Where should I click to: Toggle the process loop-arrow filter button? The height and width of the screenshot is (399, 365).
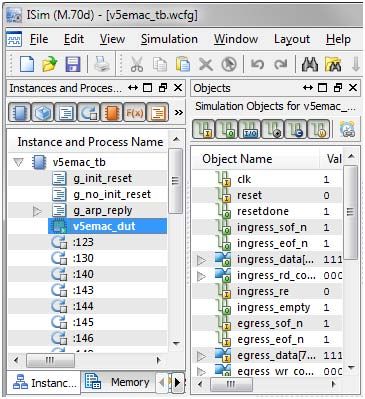[89, 112]
